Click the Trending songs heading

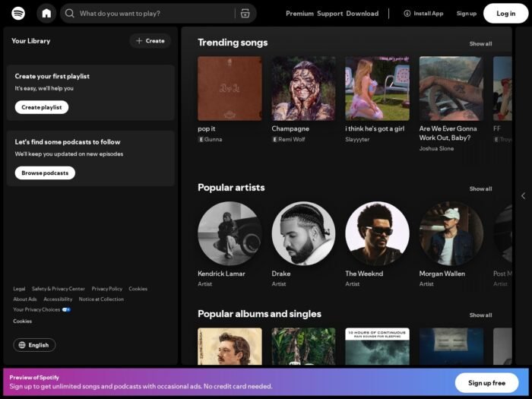coord(233,43)
